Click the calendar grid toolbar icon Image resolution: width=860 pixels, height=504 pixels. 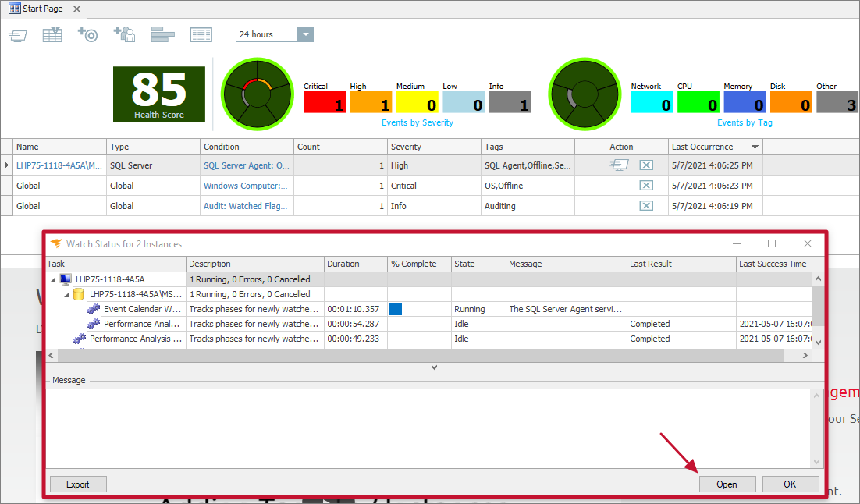pos(52,34)
